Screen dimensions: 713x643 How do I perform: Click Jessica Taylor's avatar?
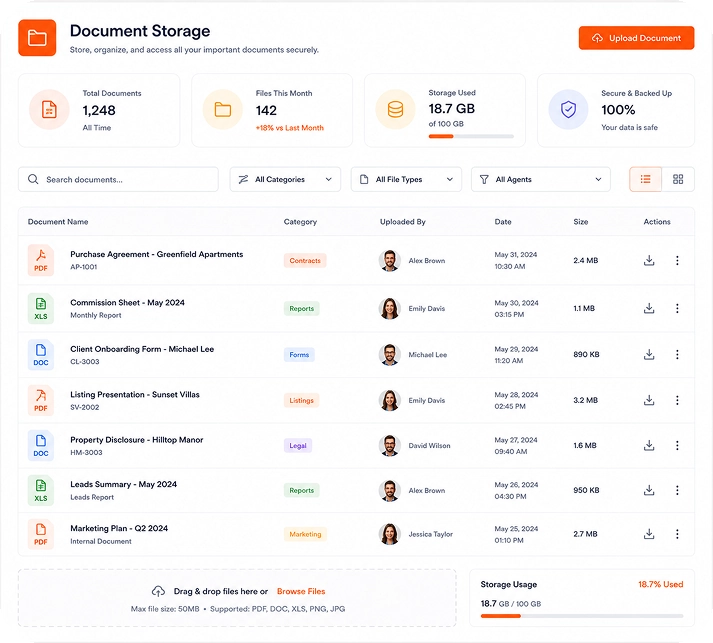pyautogui.click(x=390, y=534)
